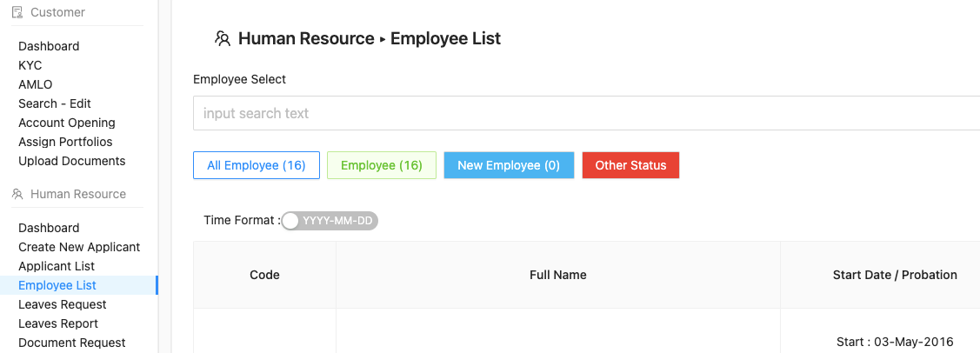Click the red Other Status button
The width and height of the screenshot is (980, 353).
[x=630, y=165]
